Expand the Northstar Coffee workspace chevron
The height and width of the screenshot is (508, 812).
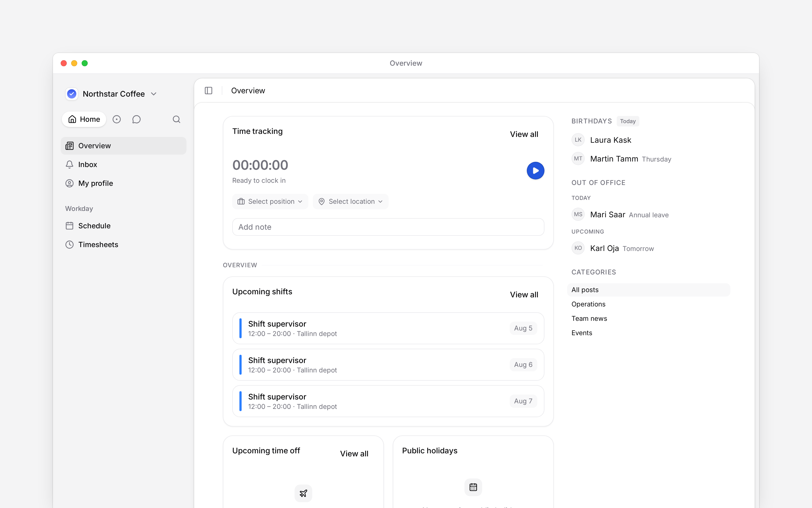click(x=154, y=94)
